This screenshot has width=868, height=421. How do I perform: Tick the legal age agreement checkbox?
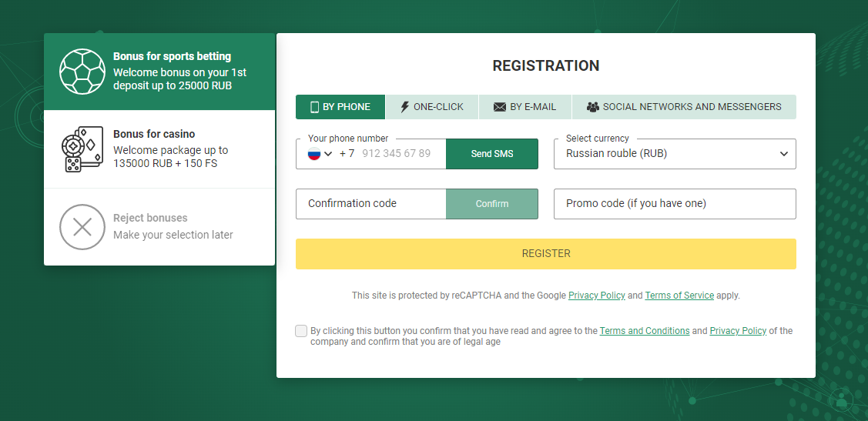coord(301,331)
